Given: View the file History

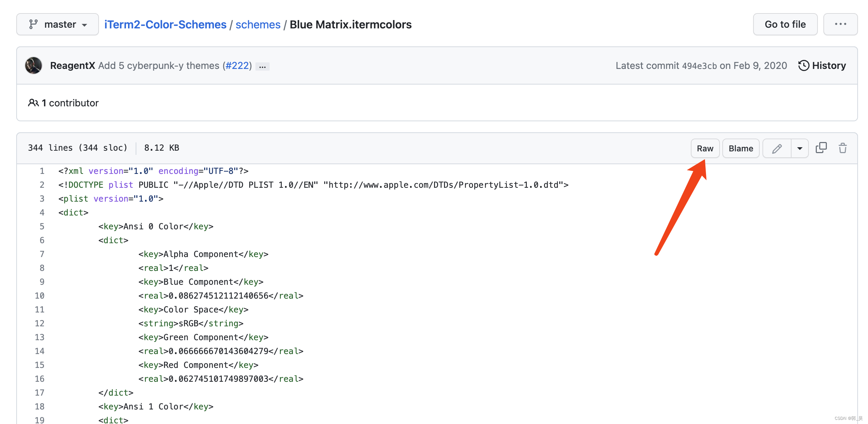Looking at the screenshot, I should tap(822, 65).
